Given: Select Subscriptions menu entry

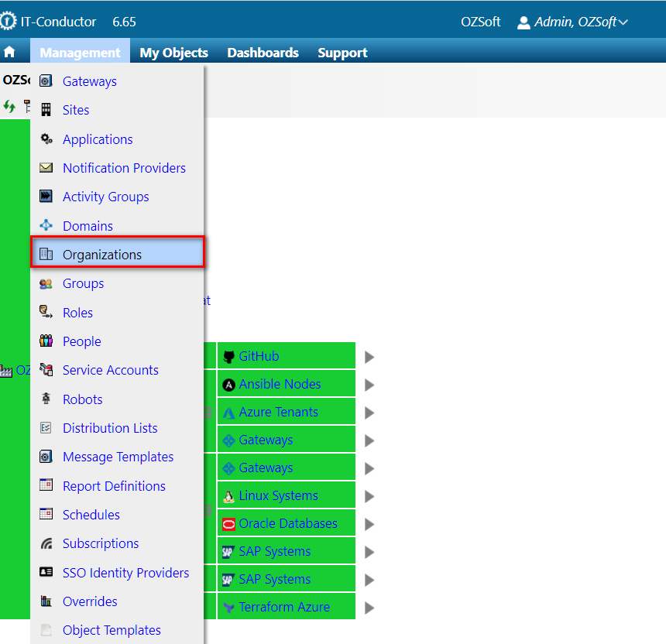Looking at the screenshot, I should pyautogui.click(x=101, y=543).
